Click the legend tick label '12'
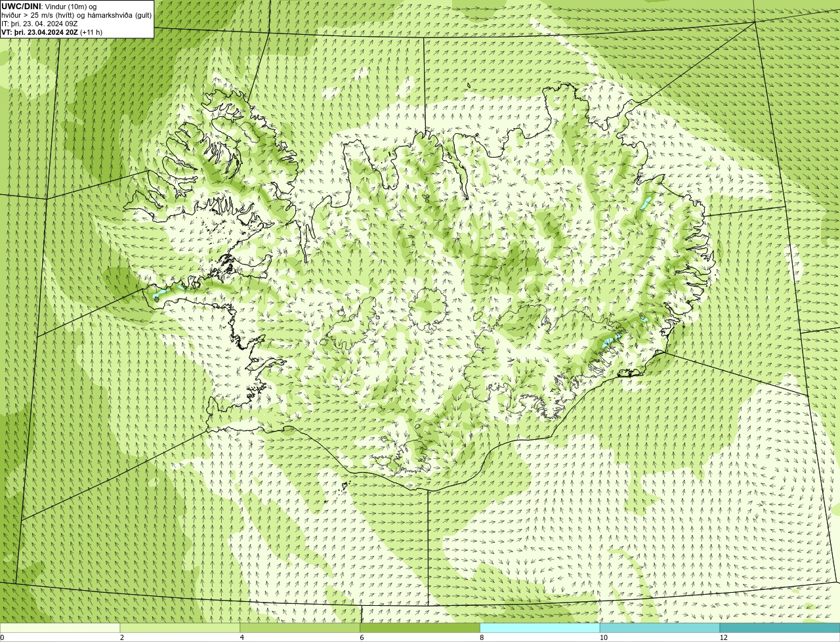The height and width of the screenshot is (642, 840). (723, 637)
